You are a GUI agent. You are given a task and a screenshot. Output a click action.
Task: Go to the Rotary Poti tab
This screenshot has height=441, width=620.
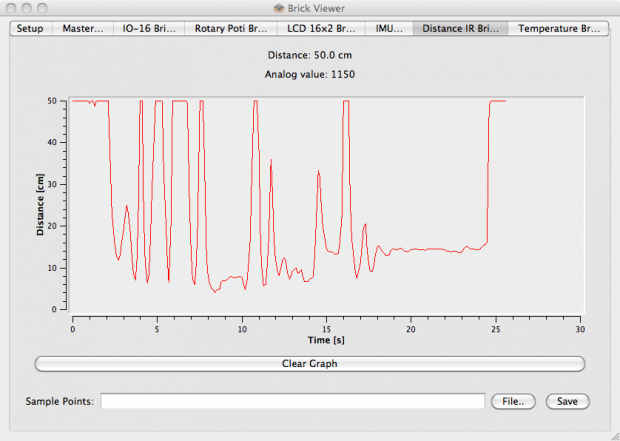(230, 28)
